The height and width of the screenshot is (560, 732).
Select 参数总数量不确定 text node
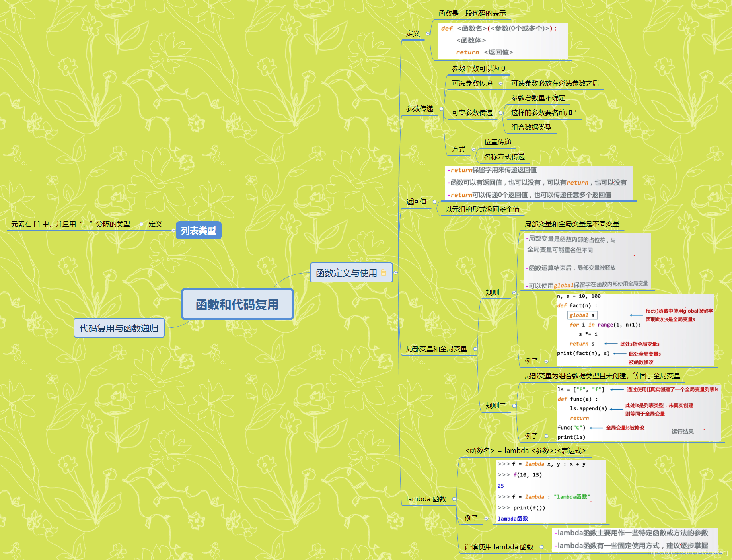pos(538,98)
